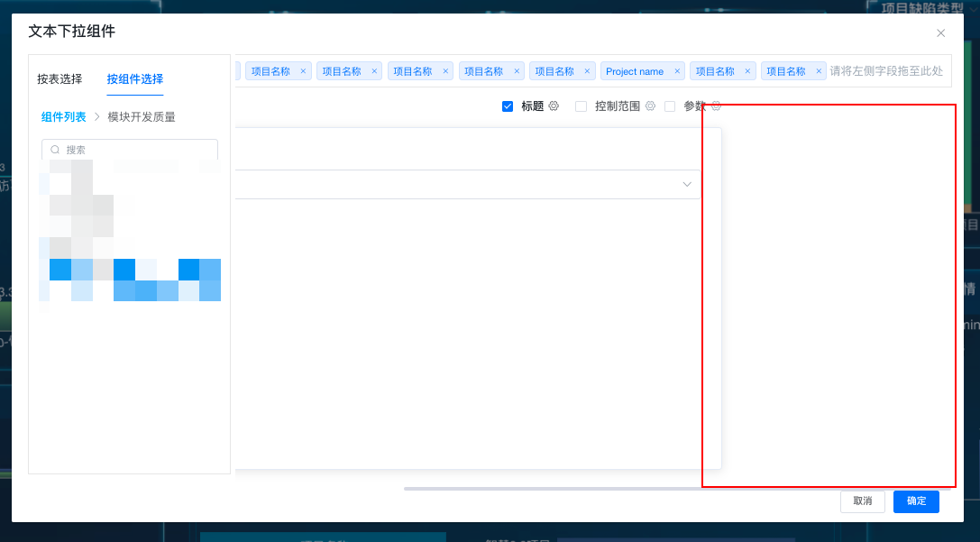Open settings gear next to 参数
The width and height of the screenshot is (980, 542).
716,106
